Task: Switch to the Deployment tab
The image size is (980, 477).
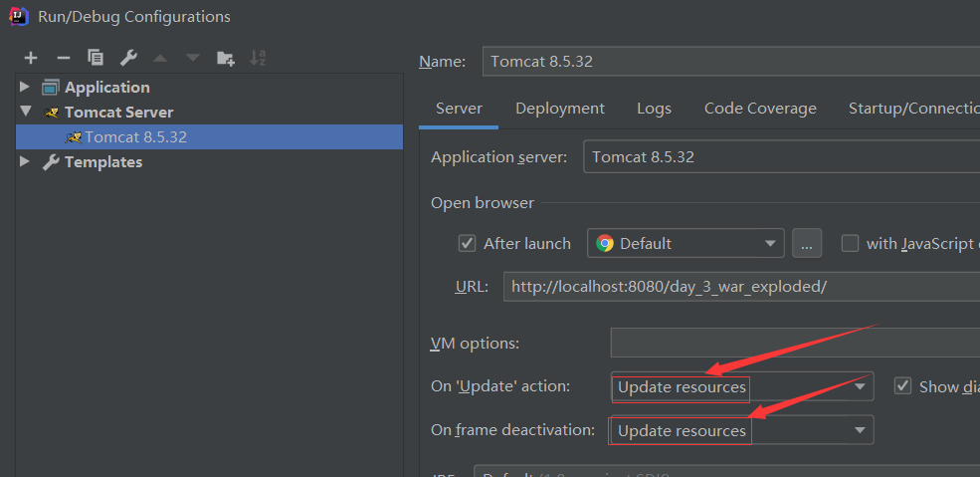Action: (559, 109)
